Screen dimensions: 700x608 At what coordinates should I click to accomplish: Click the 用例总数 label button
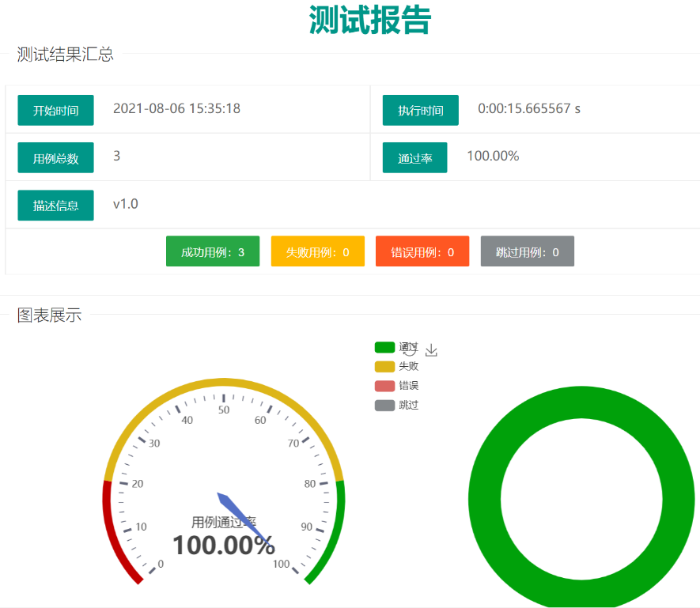tap(55, 158)
